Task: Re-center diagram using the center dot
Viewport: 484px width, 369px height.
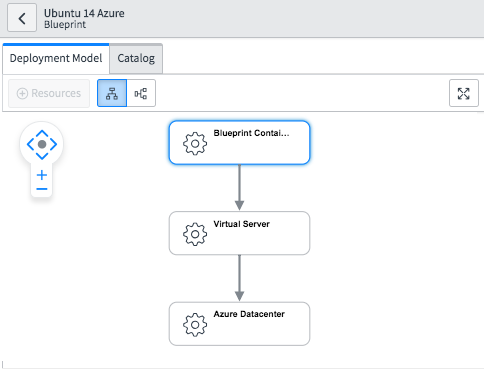Action: coord(42,144)
